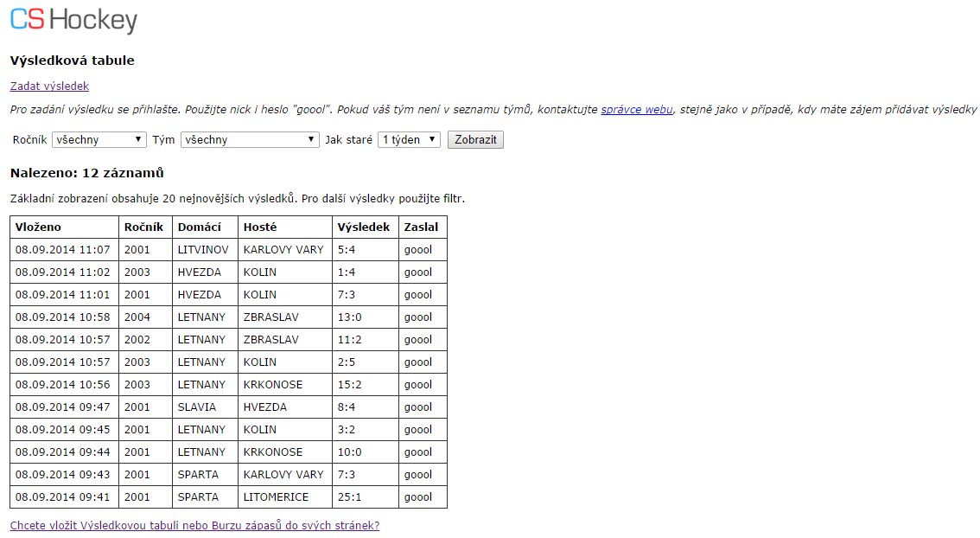This screenshot has width=980, height=538.
Task: Click KARLOVY VARY in the LITVINOV row
Action: 283,250
